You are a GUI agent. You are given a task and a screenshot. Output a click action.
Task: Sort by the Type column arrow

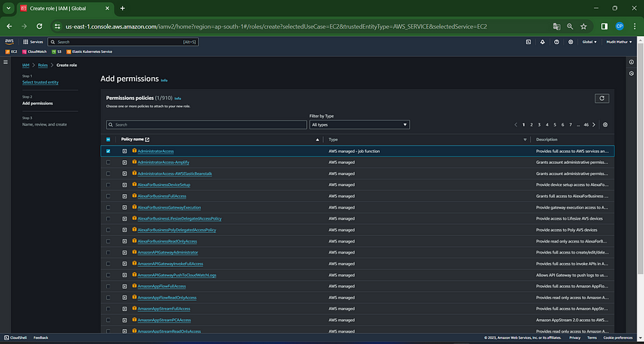pyautogui.click(x=525, y=140)
